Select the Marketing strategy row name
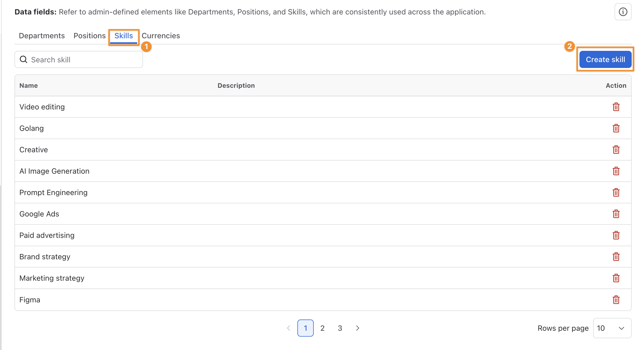Screen dimensions: 644x350 pos(52,278)
